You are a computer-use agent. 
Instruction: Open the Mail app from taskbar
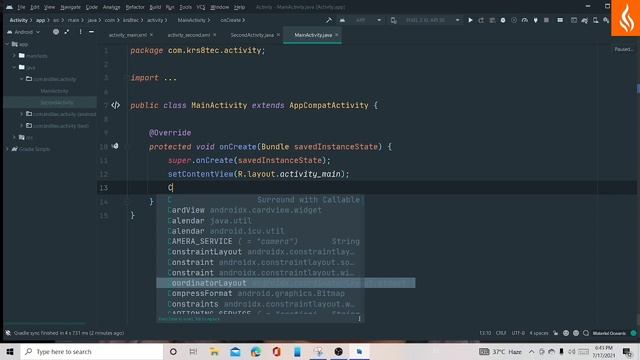tap(236, 351)
